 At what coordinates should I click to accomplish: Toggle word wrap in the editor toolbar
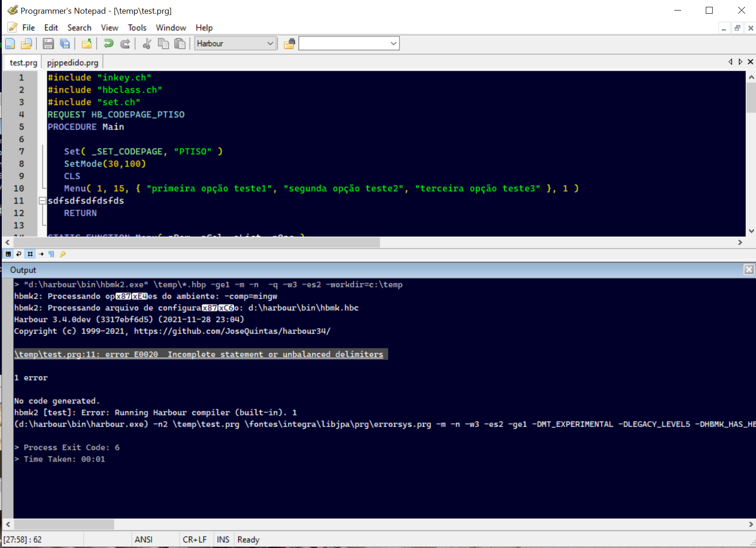point(19,254)
